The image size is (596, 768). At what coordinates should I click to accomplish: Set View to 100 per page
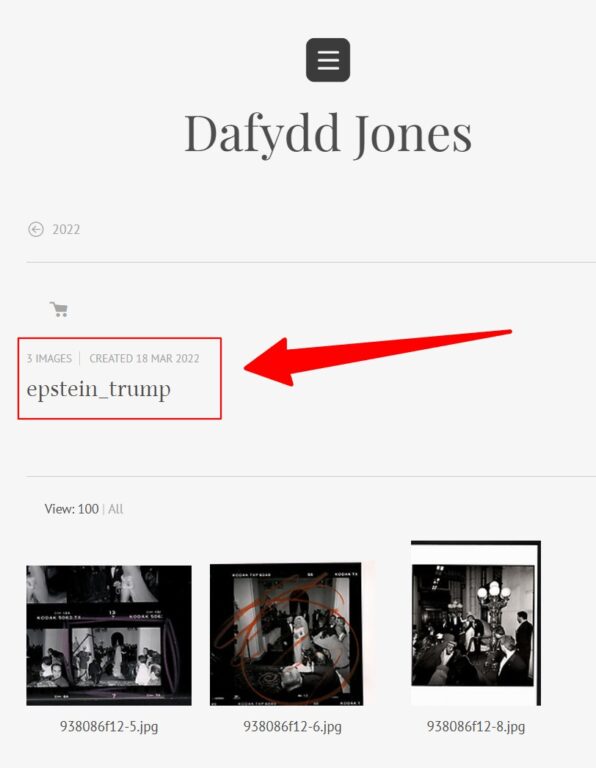[x=88, y=509]
